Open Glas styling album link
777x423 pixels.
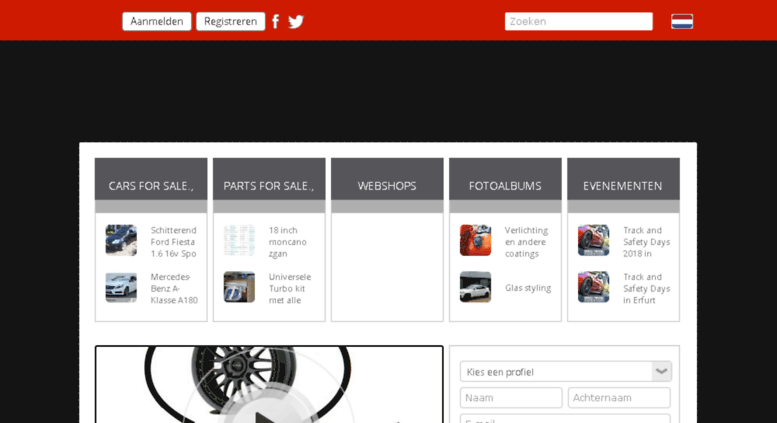coord(528,288)
